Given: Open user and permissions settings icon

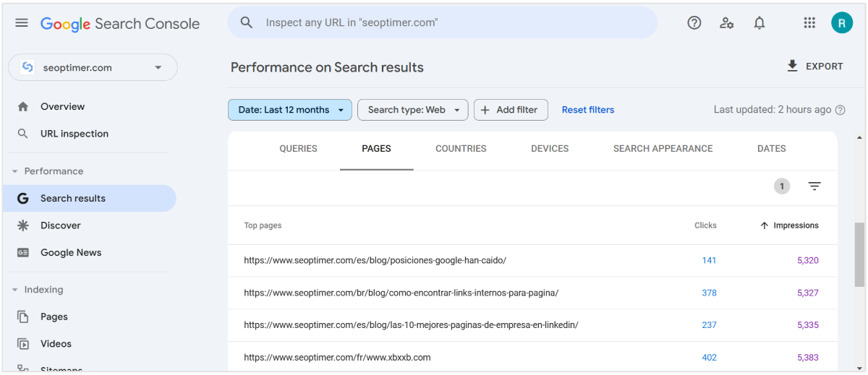Looking at the screenshot, I should [x=727, y=23].
